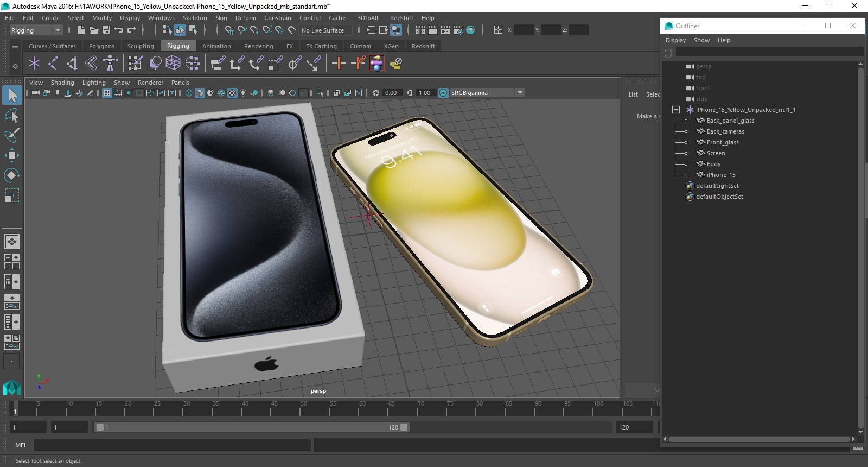Toggle textured display in viewport
Viewport: 868px width, 467px height.
coord(232,93)
